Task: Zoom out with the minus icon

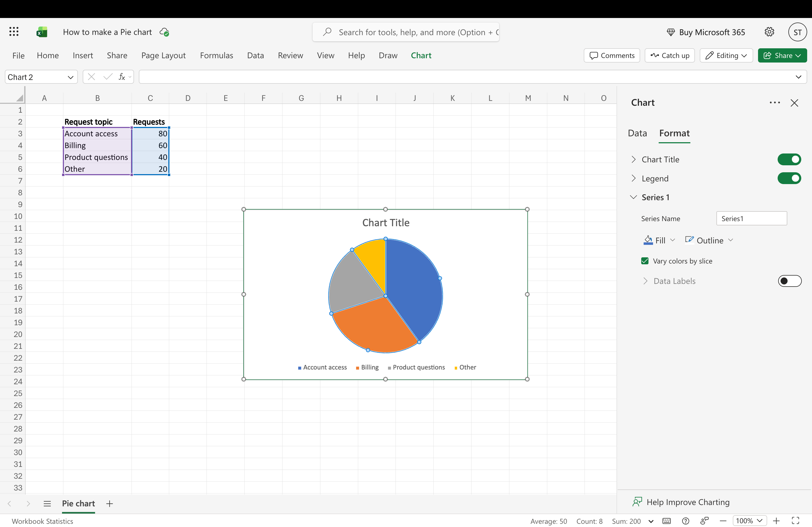Action: click(723, 521)
